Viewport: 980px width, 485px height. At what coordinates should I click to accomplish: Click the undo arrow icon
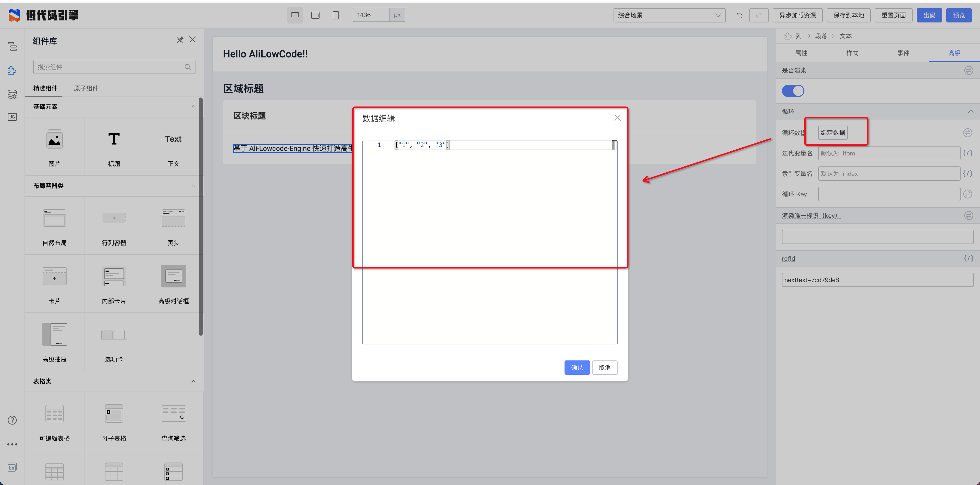[x=739, y=15]
